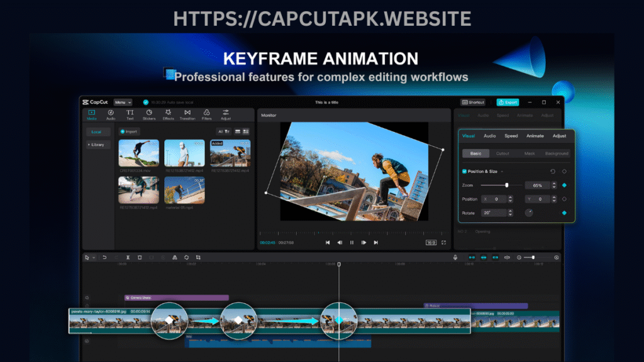Click the timeline zoom-in icon at far right
This screenshot has height=362, width=644.
tap(557, 257)
